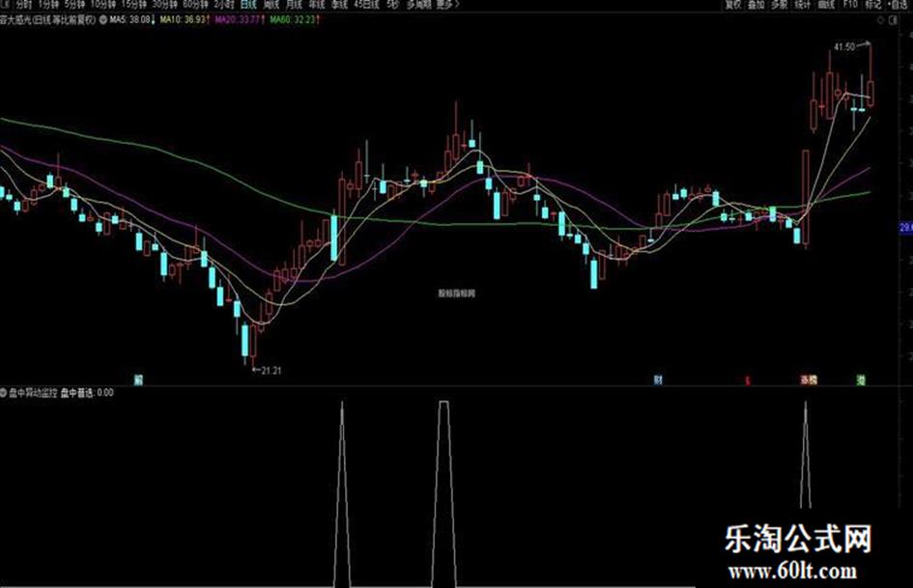Open the F10 company info

[x=850, y=4]
